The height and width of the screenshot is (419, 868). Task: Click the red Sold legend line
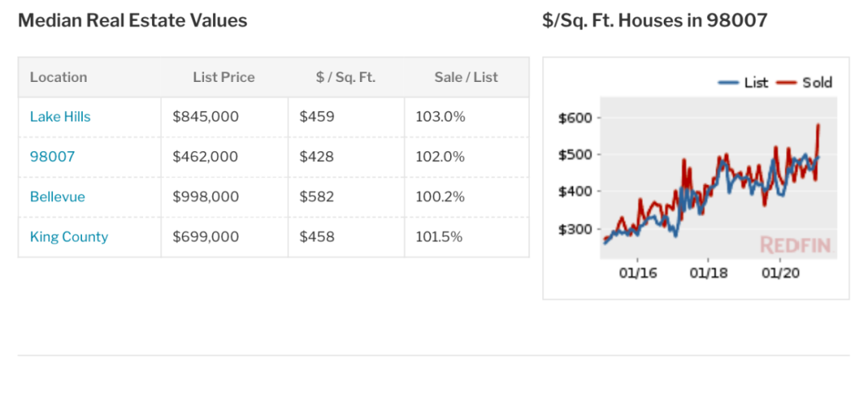(x=787, y=83)
